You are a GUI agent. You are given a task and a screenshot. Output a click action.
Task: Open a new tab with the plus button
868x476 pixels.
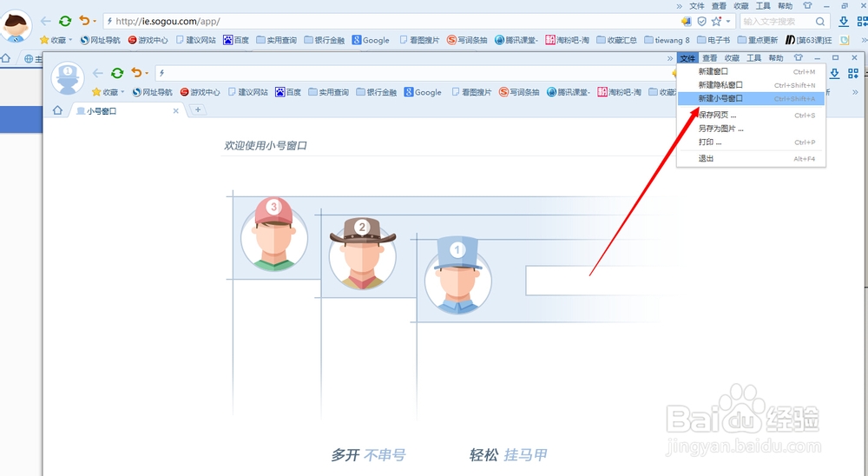click(198, 110)
